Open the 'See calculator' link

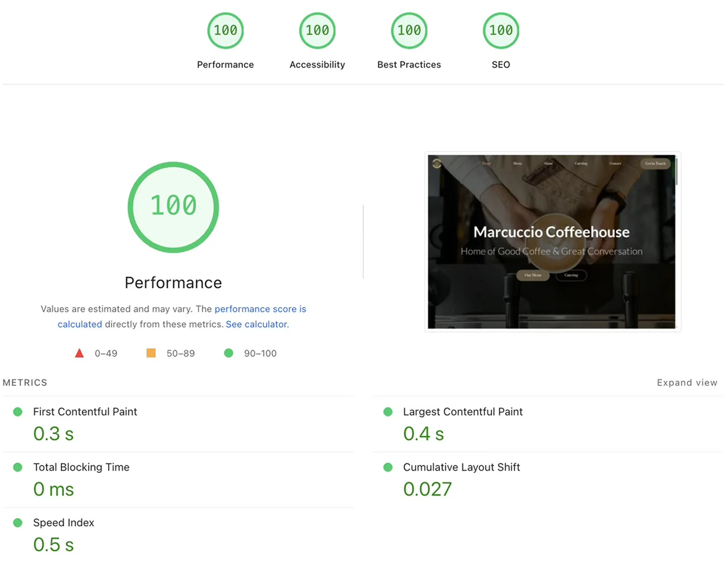(257, 325)
